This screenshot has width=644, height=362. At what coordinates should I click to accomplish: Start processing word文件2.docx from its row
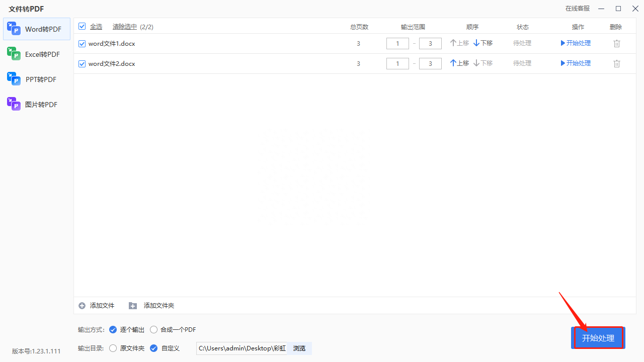(576, 63)
